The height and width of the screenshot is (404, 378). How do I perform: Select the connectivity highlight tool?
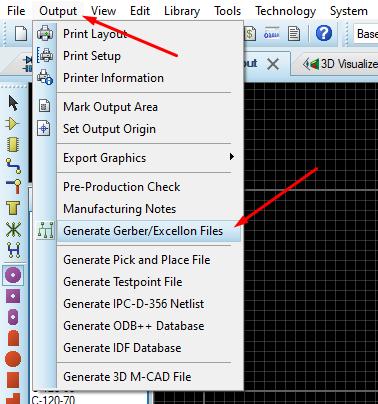(x=13, y=250)
